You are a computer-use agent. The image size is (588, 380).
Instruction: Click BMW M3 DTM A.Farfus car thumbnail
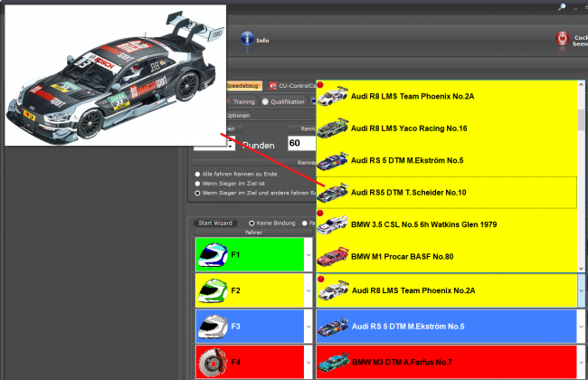pos(334,362)
